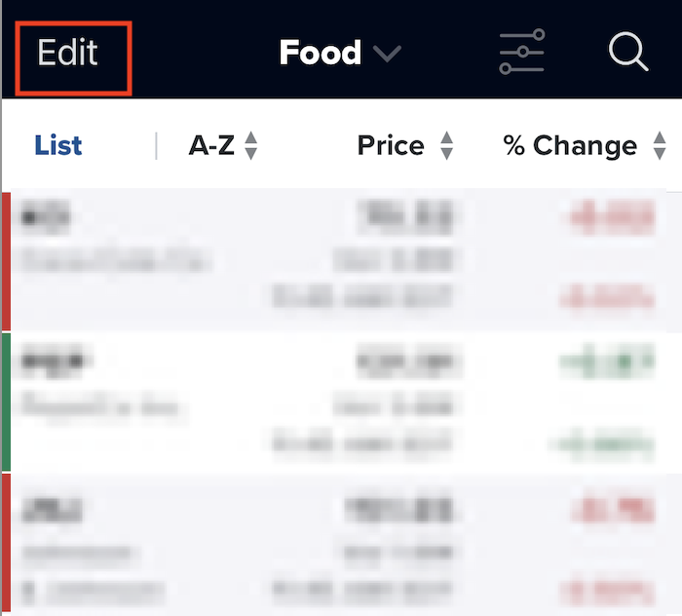Click the % Change sort arrows icon
682x616 pixels.
pos(660,145)
